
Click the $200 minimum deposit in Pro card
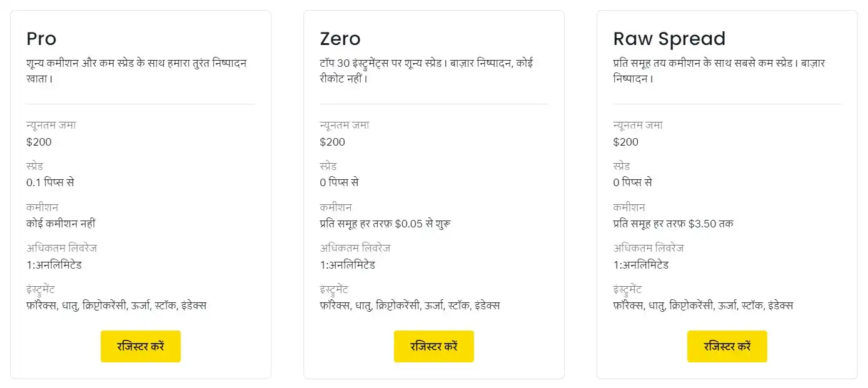[39, 142]
